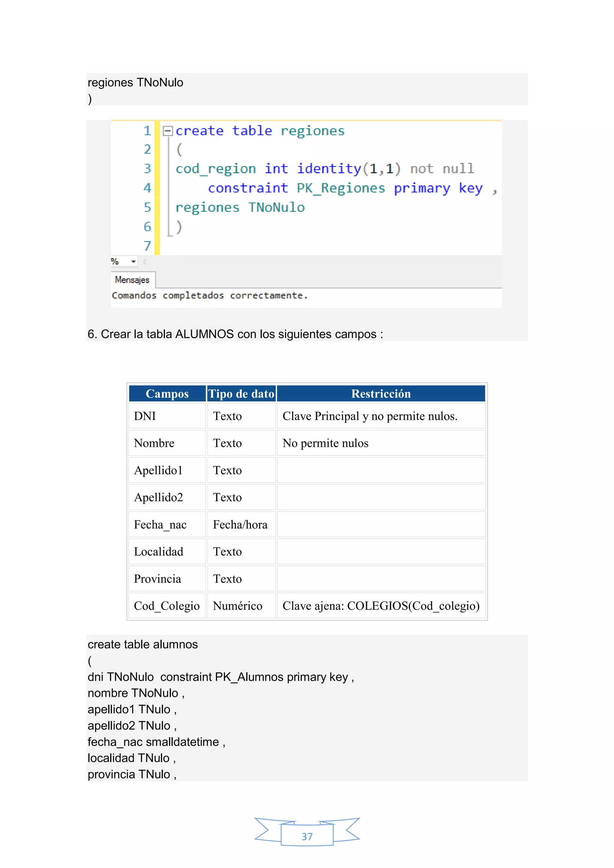
Task: Open the zoom percentage dropdown arrow
Action: tap(133, 262)
